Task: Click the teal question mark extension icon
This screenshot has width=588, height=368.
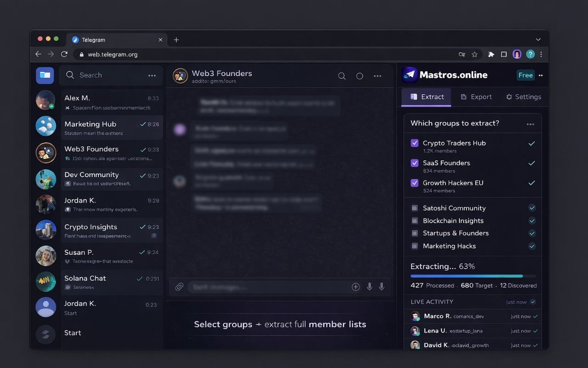Action: (530, 54)
